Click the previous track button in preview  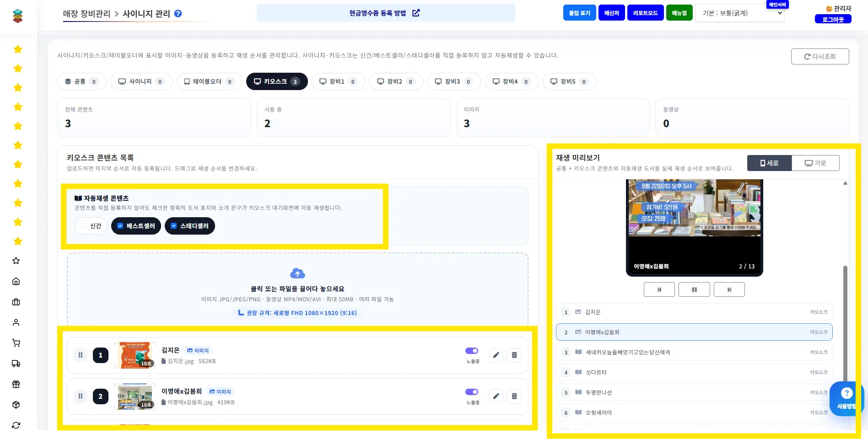click(659, 289)
